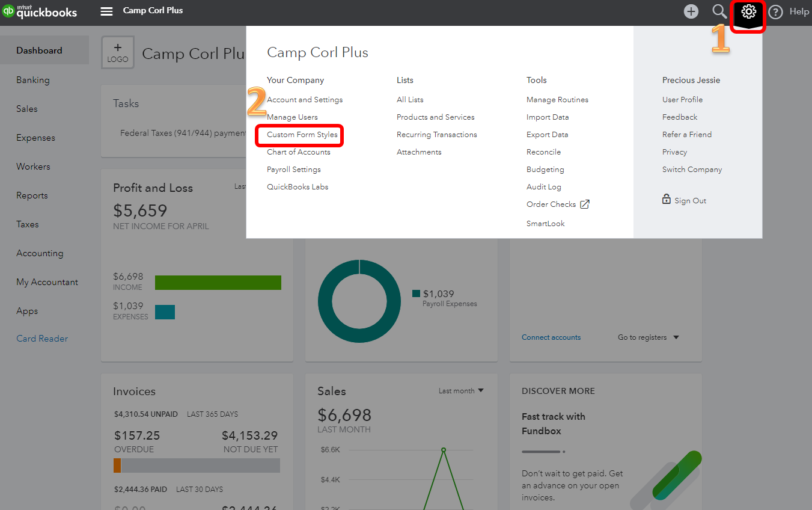Open the Create plus icon
The height and width of the screenshot is (510, 812).
coord(691,11)
